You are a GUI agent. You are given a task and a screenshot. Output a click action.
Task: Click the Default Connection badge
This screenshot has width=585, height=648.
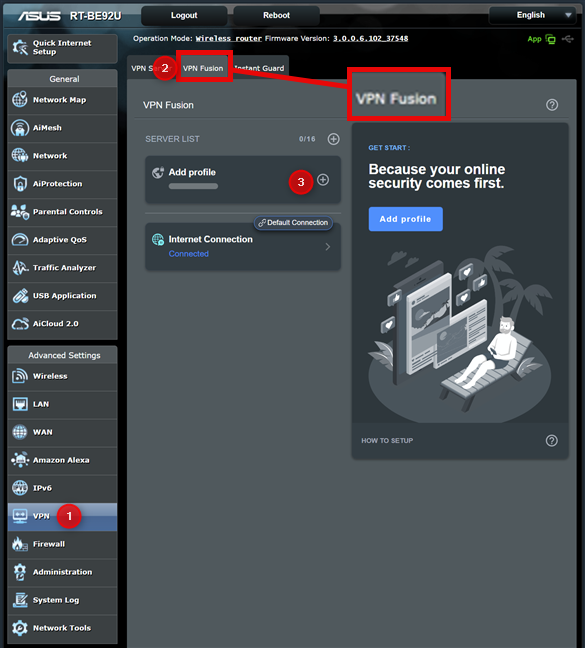point(293,223)
